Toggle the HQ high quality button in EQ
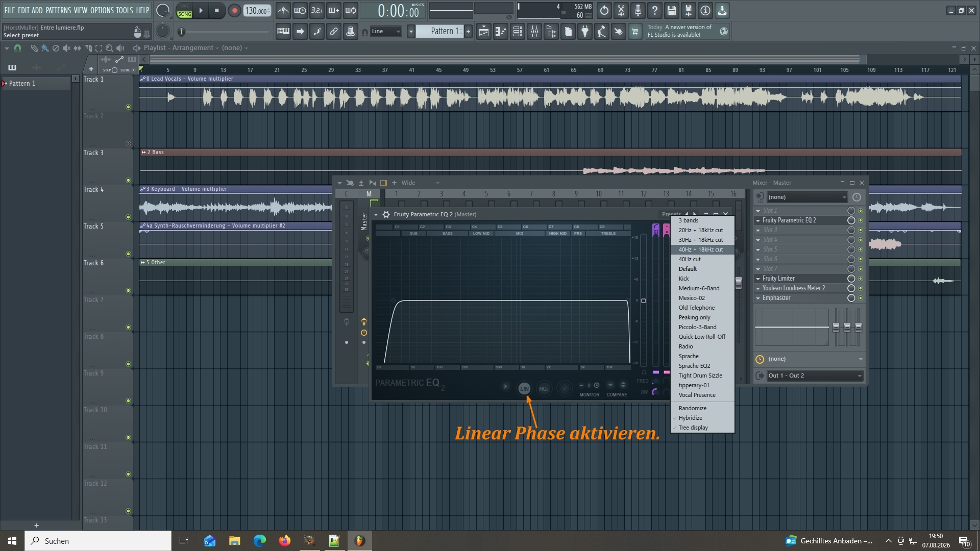The image size is (980, 551). (x=544, y=388)
